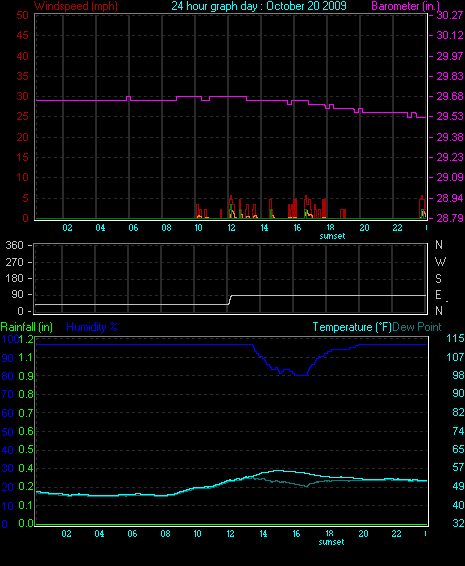
Task: Click the sunset marker under top graph
Action: pyautogui.click(x=332, y=236)
